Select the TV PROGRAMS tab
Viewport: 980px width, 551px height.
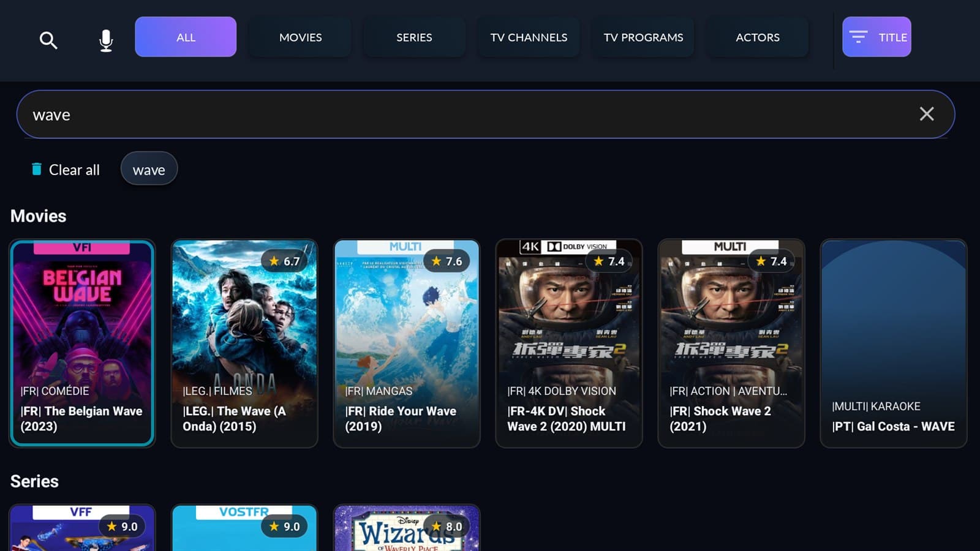pos(643,37)
